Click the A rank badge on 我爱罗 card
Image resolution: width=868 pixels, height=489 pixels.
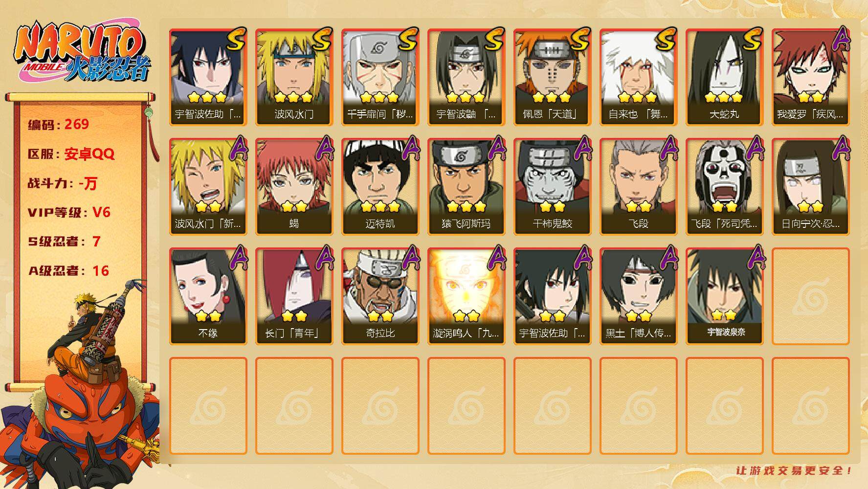tap(840, 39)
